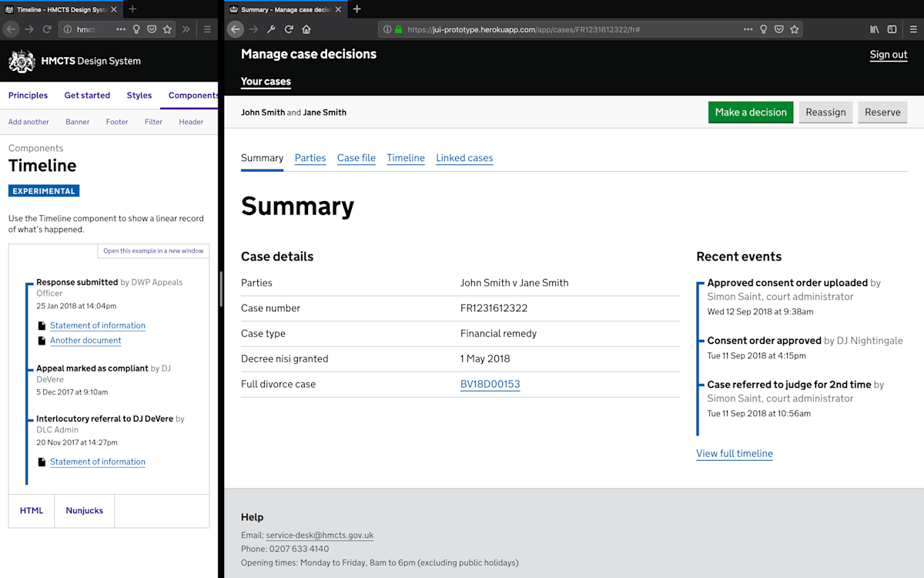Open new tab in right browser window
This screenshot has height=578, width=924.
357,9
